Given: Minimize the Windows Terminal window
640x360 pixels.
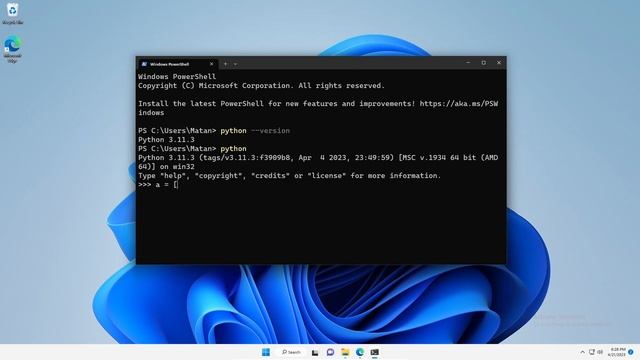Looking at the screenshot, I should pyautogui.click(x=468, y=63).
